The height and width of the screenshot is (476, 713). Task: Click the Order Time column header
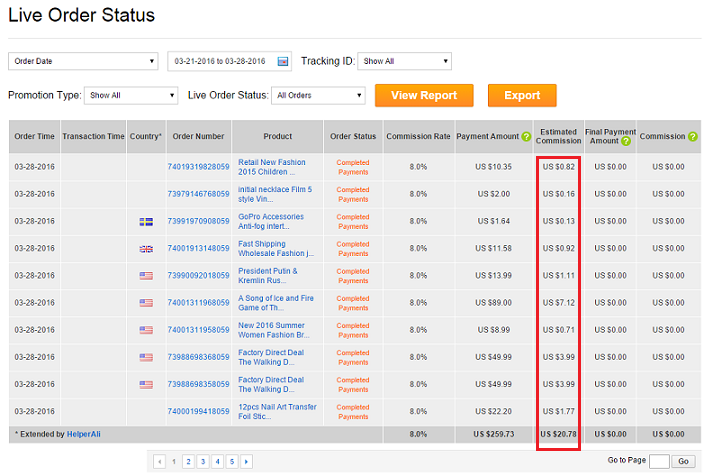click(34, 136)
